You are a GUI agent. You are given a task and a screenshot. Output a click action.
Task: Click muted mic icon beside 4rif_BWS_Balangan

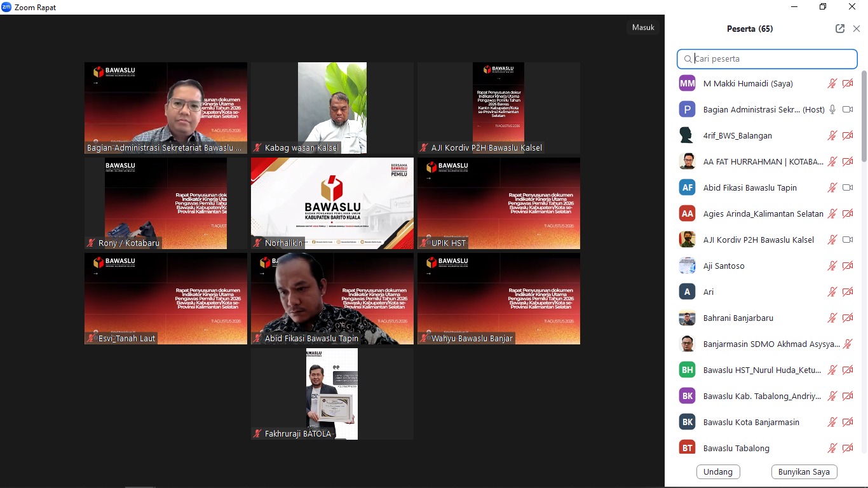pos(832,135)
